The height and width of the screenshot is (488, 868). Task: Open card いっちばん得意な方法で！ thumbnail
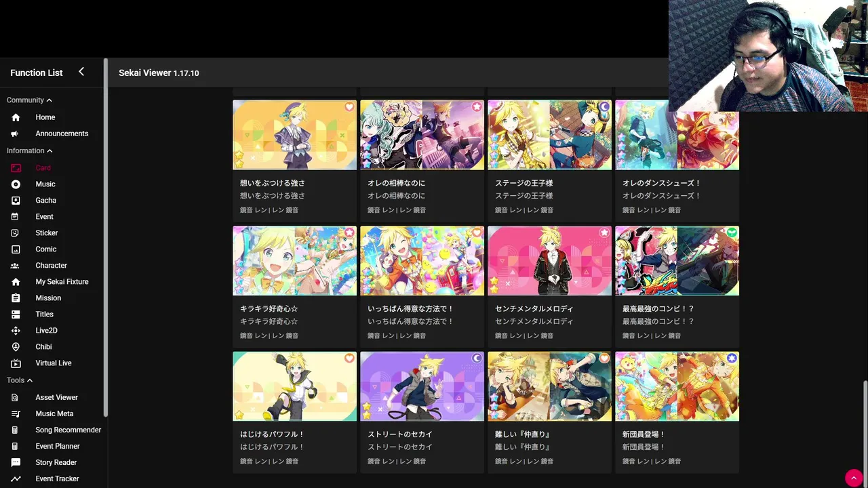[x=422, y=261]
